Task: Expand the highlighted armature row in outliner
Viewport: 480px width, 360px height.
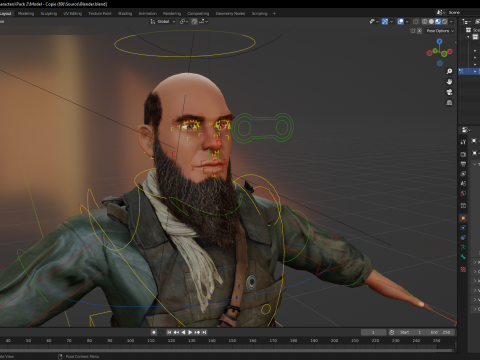Action: click(475, 71)
